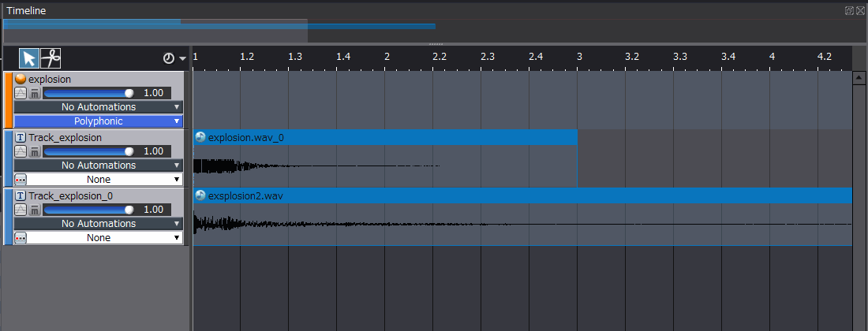The image size is (868, 331).
Task: Select the Track_explosion_0 track name
Action: point(70,195)
